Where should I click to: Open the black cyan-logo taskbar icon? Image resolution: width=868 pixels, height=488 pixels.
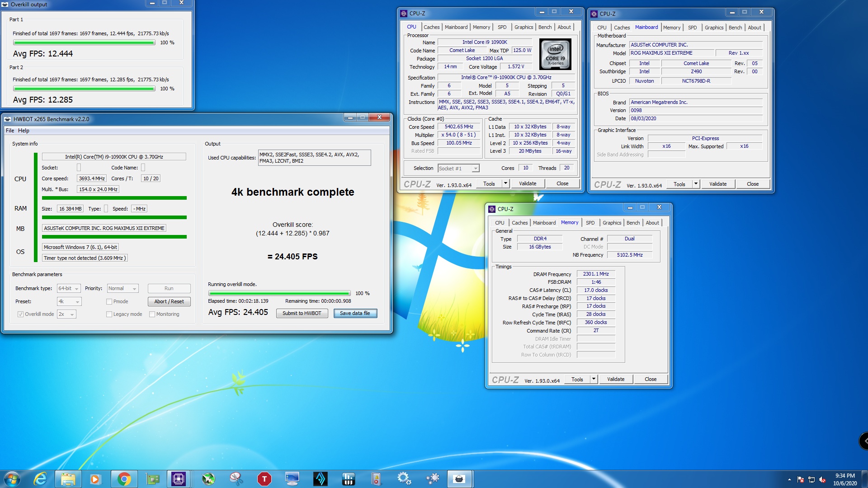tap(320, 479)
